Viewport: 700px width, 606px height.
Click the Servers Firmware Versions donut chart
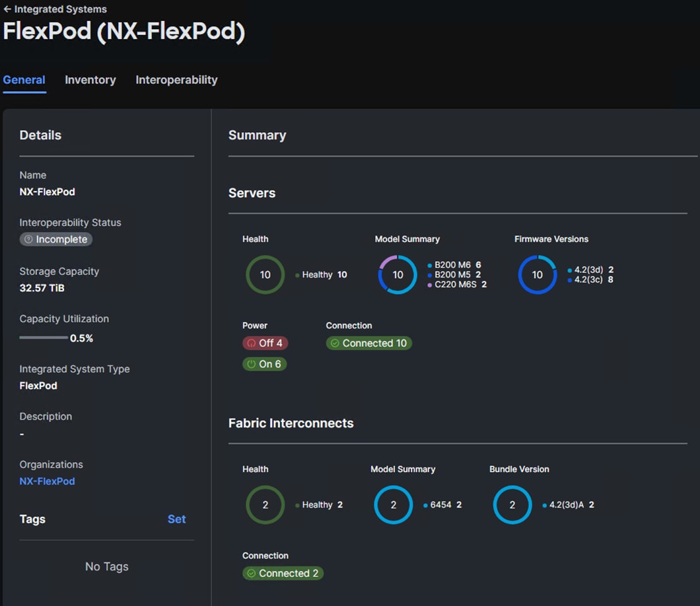(x=537, y=275)
